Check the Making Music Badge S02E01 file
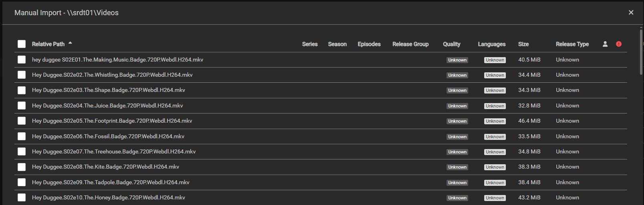This screenshot has height=205, width=644. (x=22, y=60)
